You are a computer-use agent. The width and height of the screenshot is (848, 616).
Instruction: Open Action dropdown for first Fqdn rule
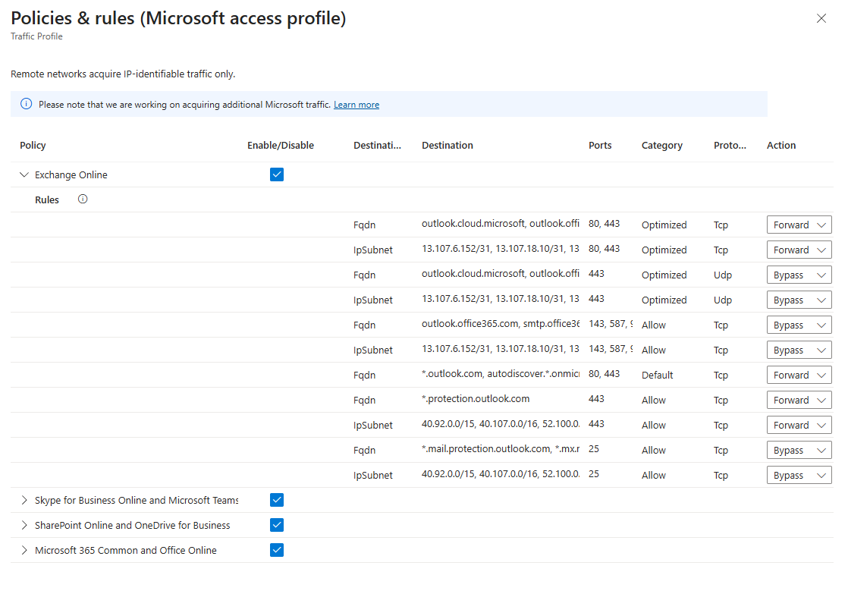coord(799,225)
